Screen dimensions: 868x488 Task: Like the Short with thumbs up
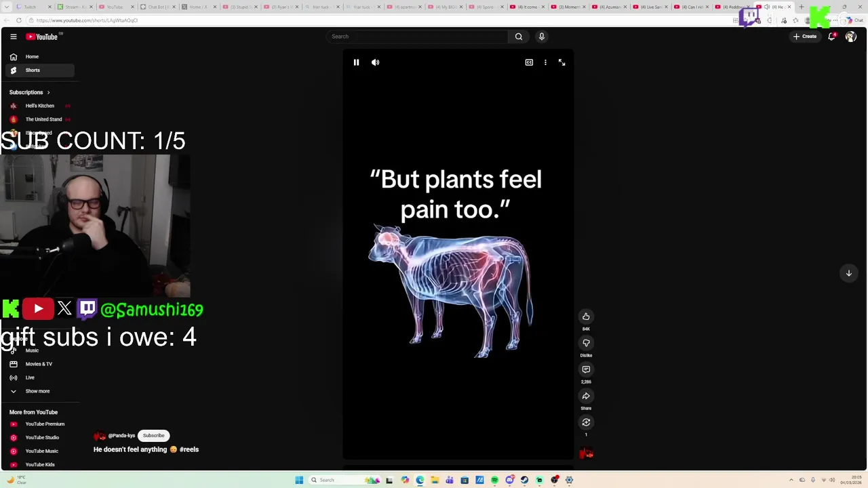click(x=586, y=317)
